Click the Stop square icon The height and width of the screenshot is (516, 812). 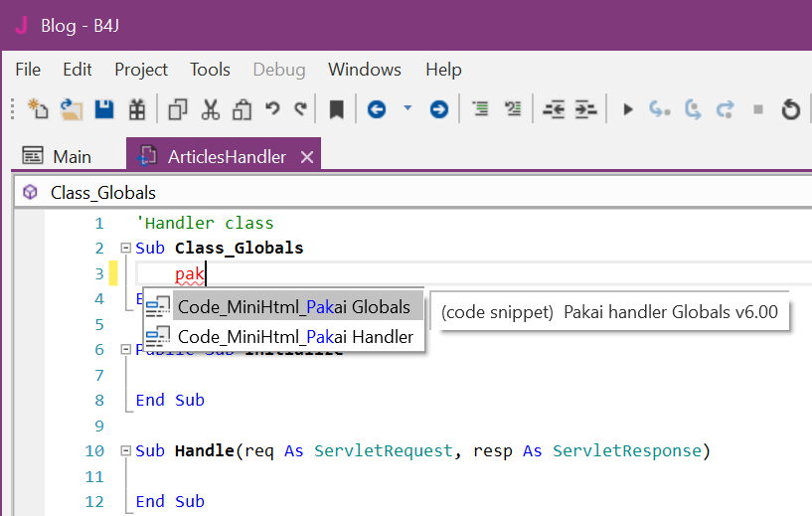pos(758,109)
